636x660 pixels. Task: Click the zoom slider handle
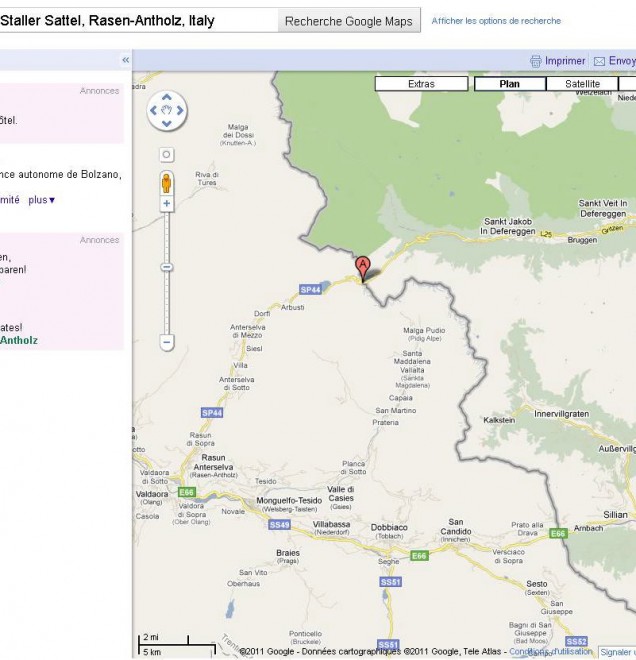(167, 267)
